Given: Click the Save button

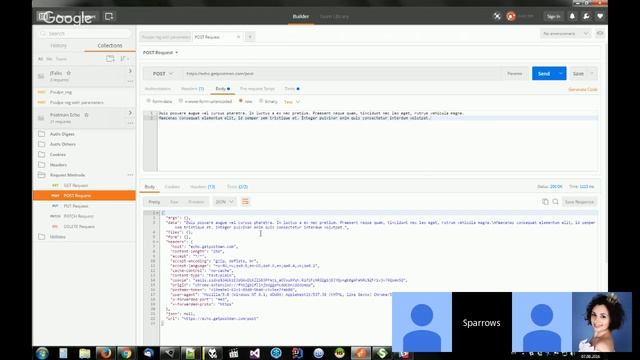Looking at the screenshot, I should tap(578, 73).
